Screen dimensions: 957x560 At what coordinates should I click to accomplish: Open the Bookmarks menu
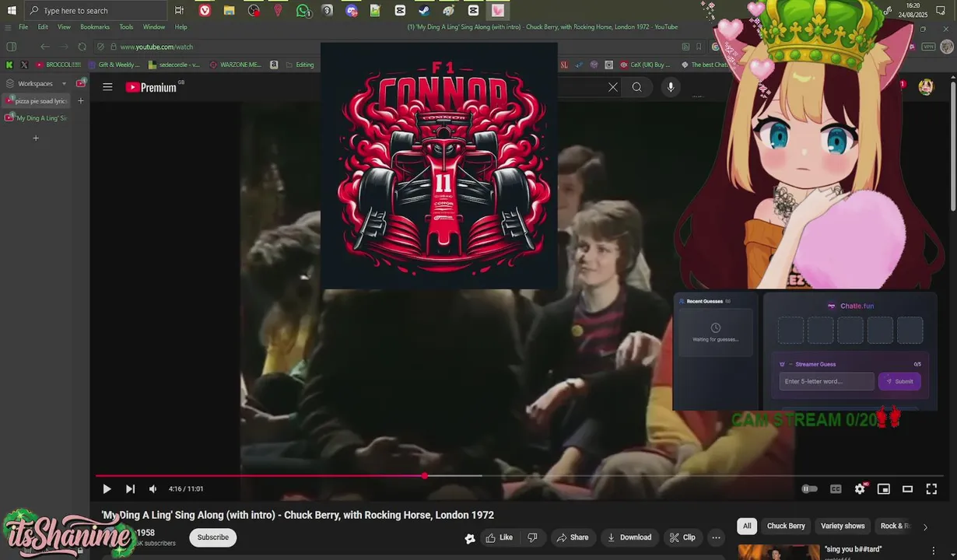click(x=95, y=26)
